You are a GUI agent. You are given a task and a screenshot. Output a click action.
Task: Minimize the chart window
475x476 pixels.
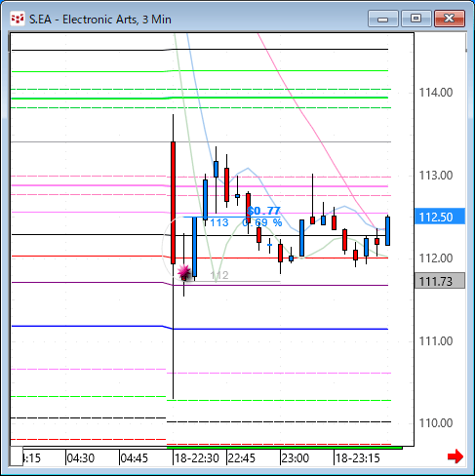coord(383,19)
